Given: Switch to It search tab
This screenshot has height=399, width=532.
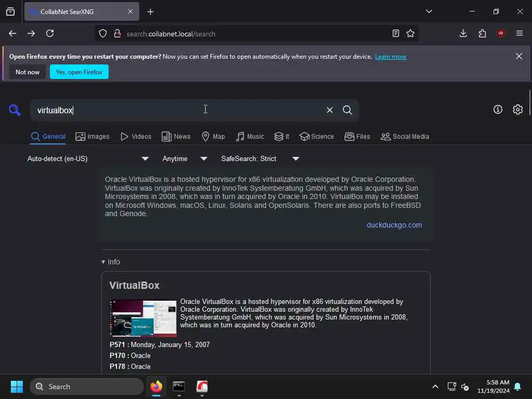Looking at the screenshot, I should [x=282, y=137].
